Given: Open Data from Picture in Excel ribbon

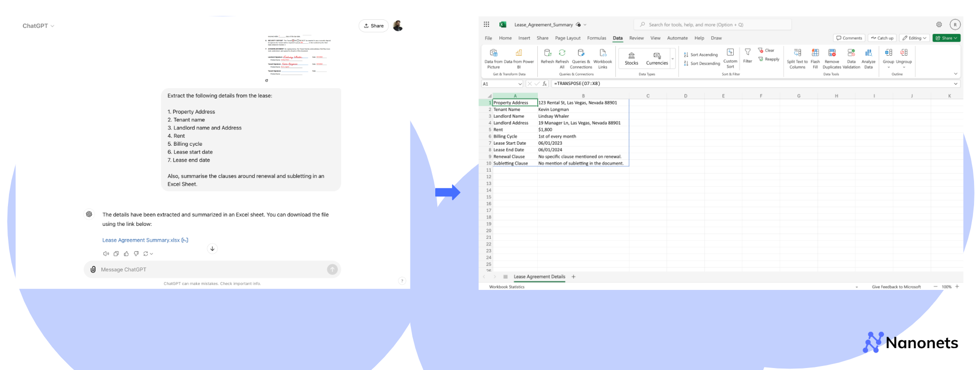Looking at the screenshot, I should (493, 58).
